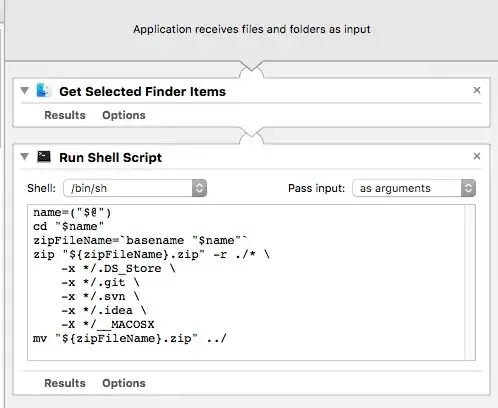Remove the Run Shell Script action
Screen dimensions: 498x408
point(477,156)
